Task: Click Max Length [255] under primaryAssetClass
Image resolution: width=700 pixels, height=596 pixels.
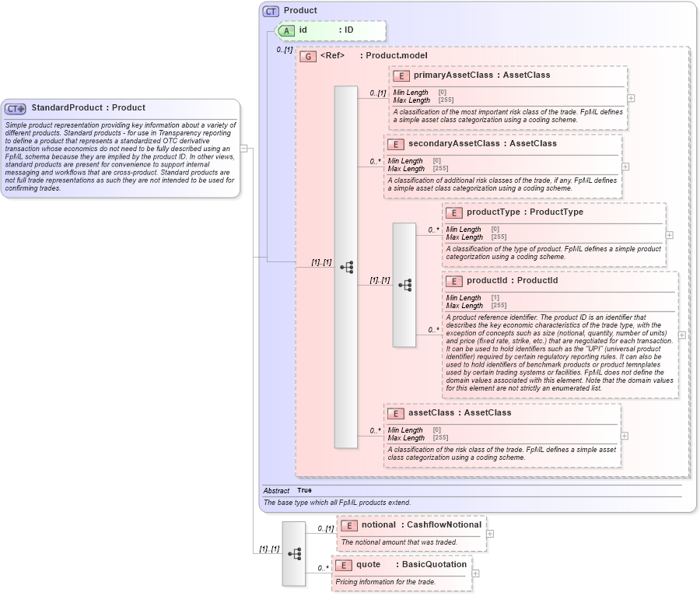Action: click(423, 100)
